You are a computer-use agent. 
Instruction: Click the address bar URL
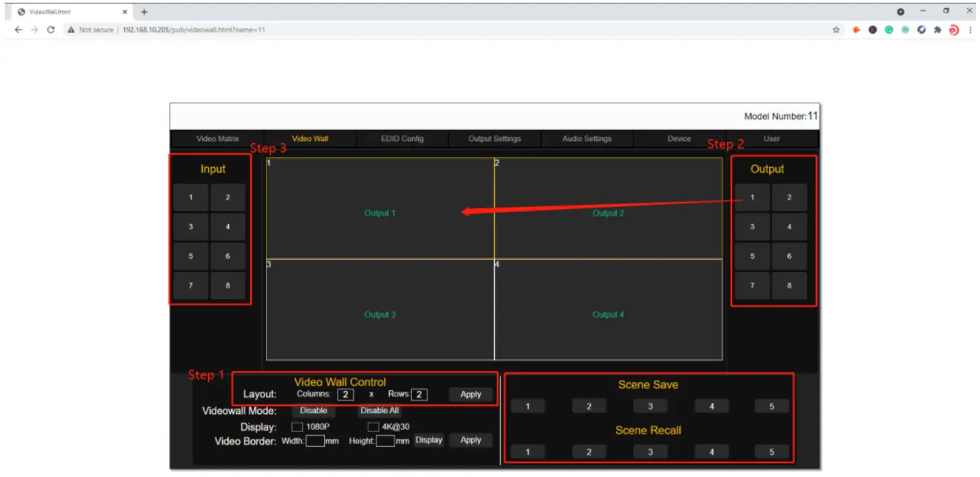(194, 30)
